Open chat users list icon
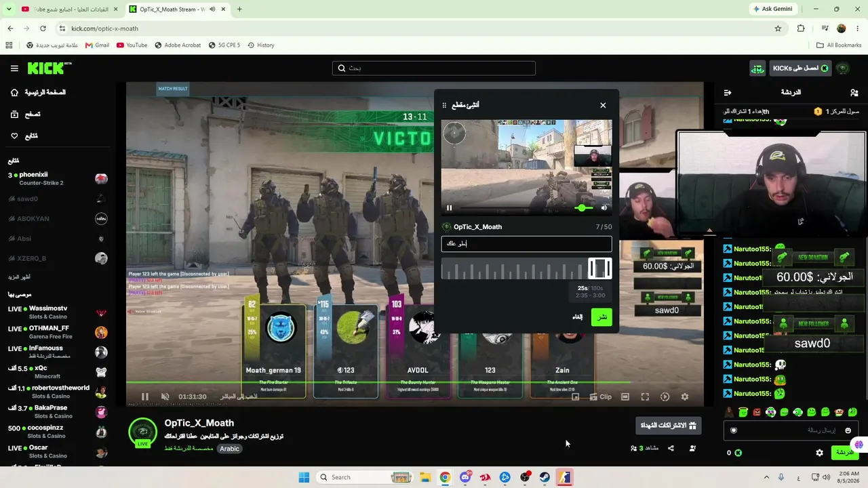868x488 pixels. click(x=854, y=92)
